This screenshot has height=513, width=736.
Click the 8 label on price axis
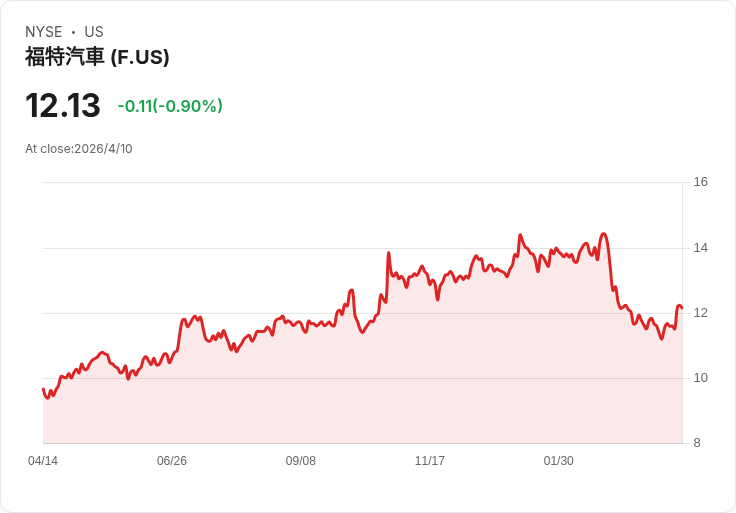(697, 443)
